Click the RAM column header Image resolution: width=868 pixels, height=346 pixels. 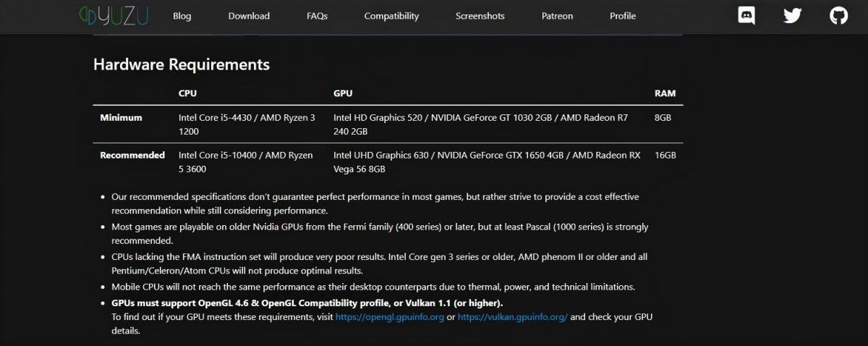665,93
